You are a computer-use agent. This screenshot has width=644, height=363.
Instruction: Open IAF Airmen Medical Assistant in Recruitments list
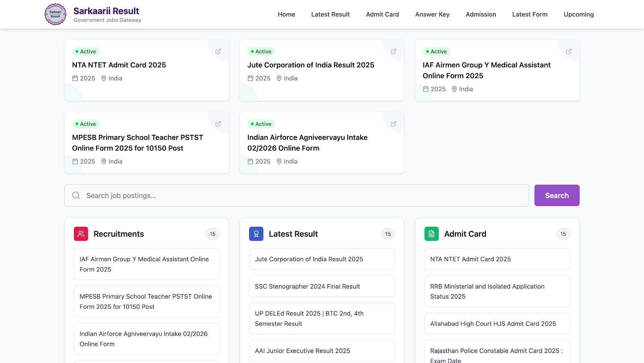[147, 264]
